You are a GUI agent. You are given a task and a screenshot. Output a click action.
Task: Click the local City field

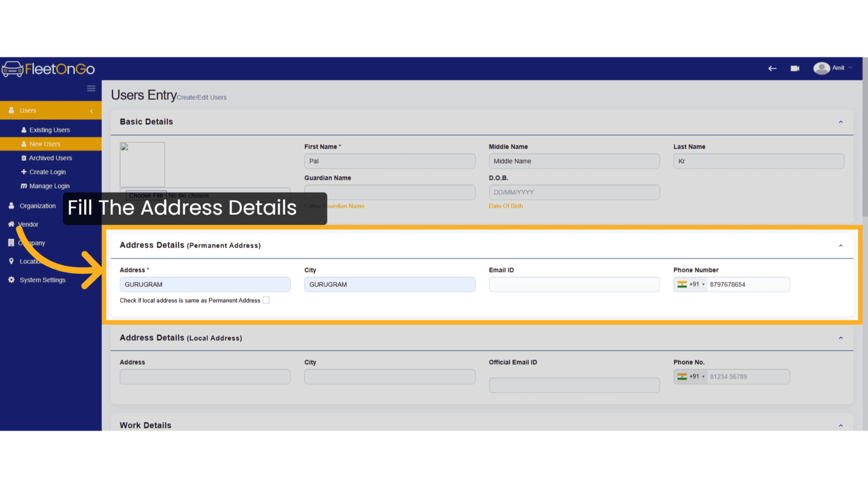390,377
